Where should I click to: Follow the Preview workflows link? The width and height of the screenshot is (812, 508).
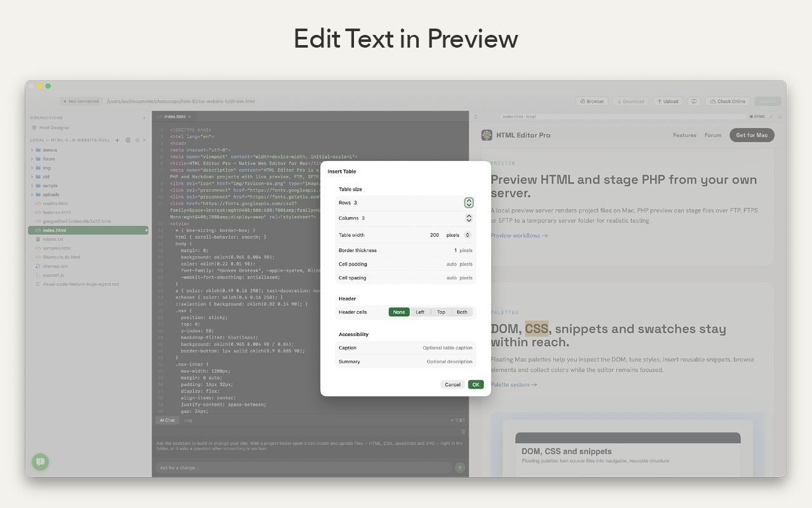click(519, 236)
